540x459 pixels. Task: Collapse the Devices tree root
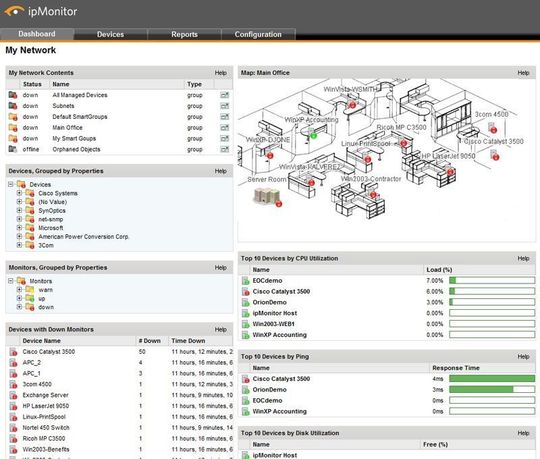[11, 185]
